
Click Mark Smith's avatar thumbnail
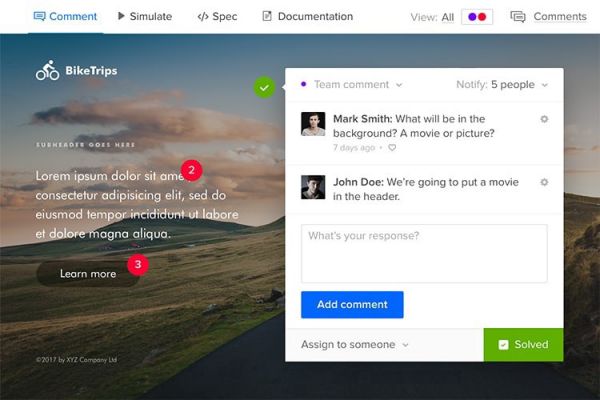point(313,124)
